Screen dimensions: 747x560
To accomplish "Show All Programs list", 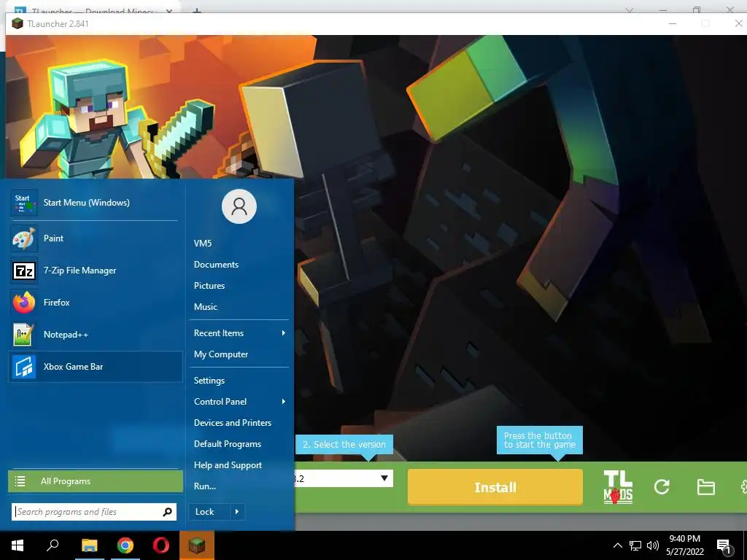I will tap(96, 481).
